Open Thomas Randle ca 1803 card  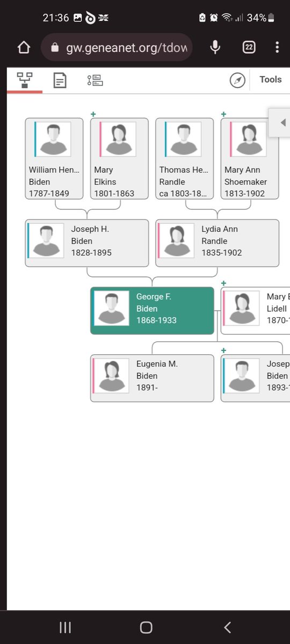click(185, 159)
